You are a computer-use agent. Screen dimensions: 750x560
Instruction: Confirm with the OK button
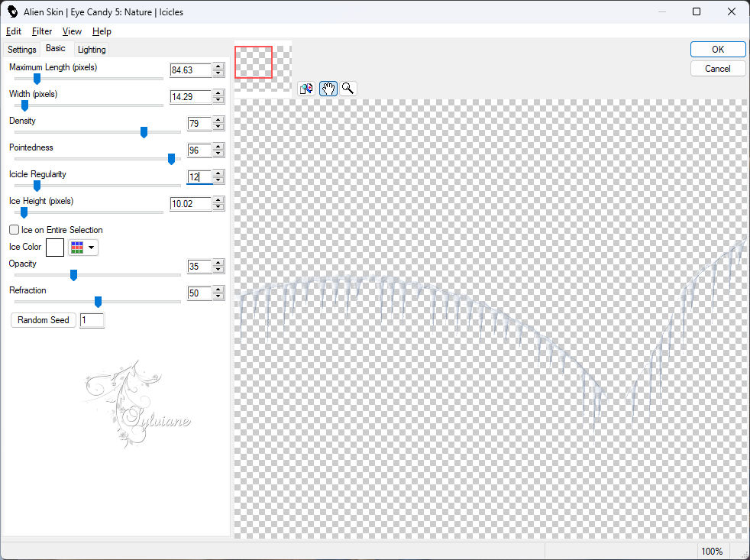[x=717, y=50]
